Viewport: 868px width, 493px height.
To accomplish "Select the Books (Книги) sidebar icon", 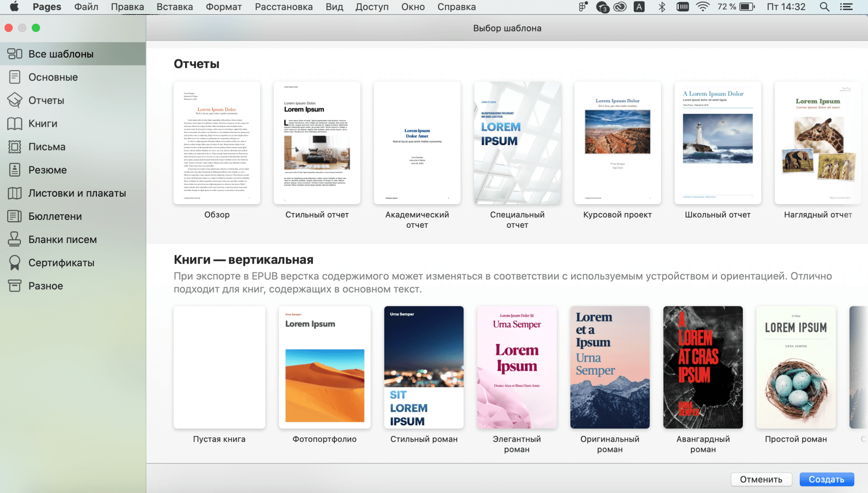I will click(15, 123).
